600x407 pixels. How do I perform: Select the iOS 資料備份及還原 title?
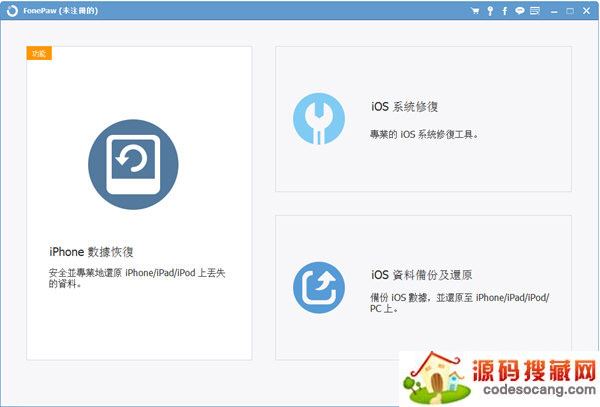[421, 275]
